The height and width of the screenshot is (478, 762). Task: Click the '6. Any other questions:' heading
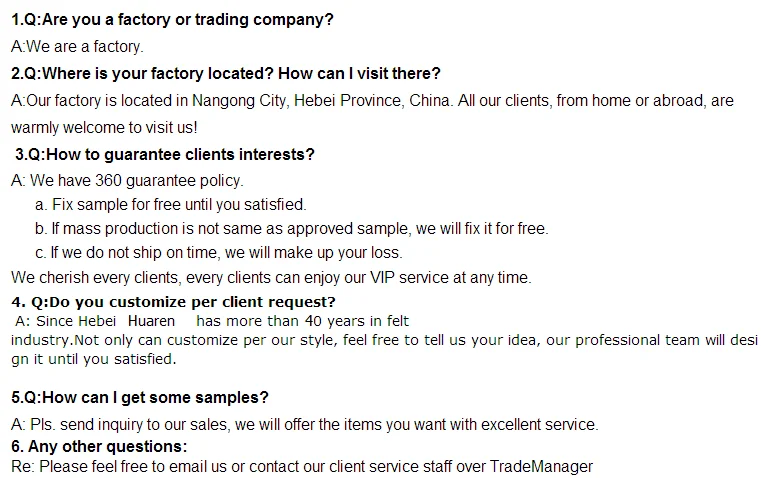click(x=99, y=446)
